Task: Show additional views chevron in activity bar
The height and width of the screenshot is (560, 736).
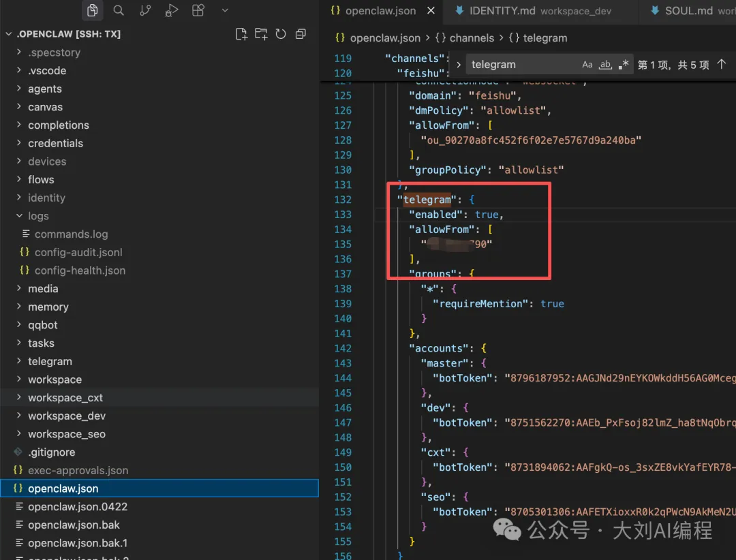Action: [x=225, y=10]
